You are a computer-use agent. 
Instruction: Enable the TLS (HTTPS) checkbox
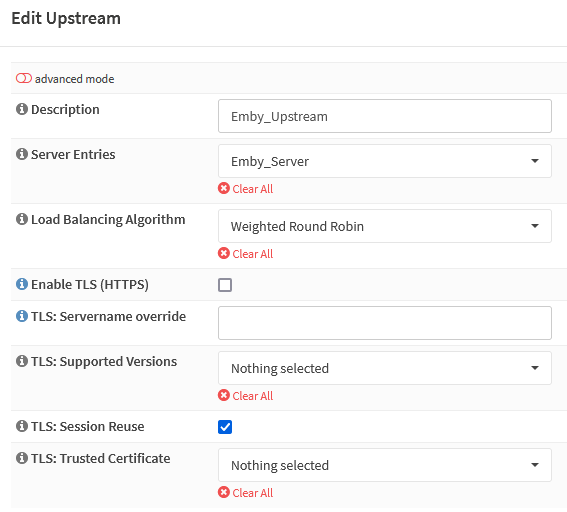click(225, 285)
